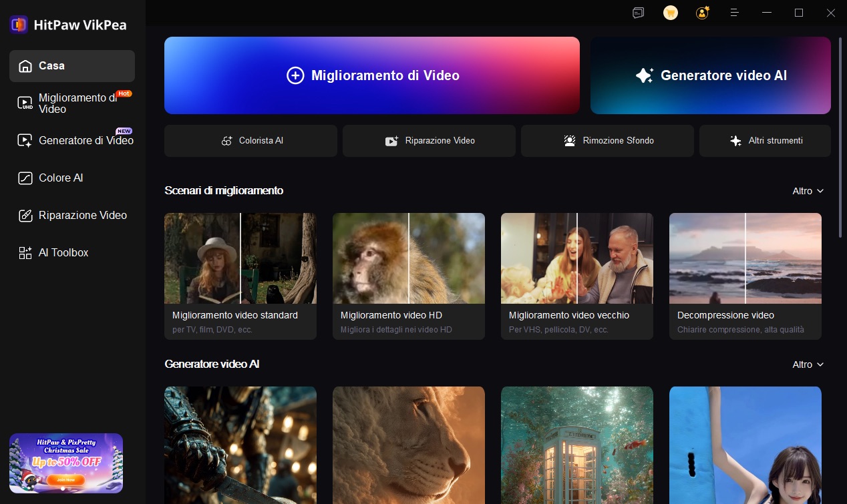This screenshot has height=504, width=847.
Task: Open Altri strumenti
Action: [x=765, y=141]
